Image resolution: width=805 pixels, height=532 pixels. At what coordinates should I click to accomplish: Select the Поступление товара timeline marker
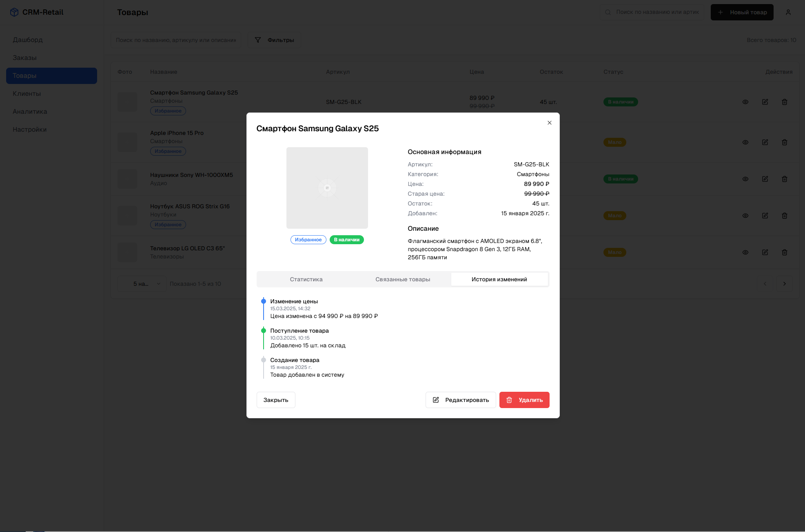[264, 331]
